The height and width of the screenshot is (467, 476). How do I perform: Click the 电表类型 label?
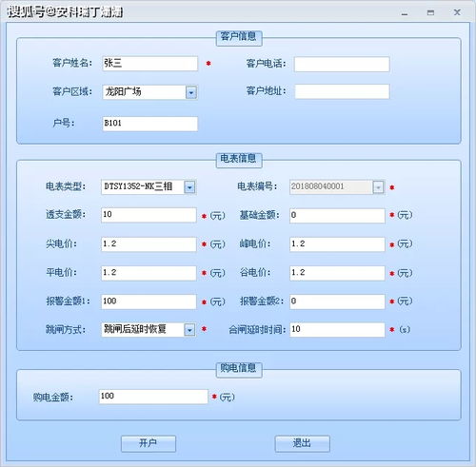[66, 186]
